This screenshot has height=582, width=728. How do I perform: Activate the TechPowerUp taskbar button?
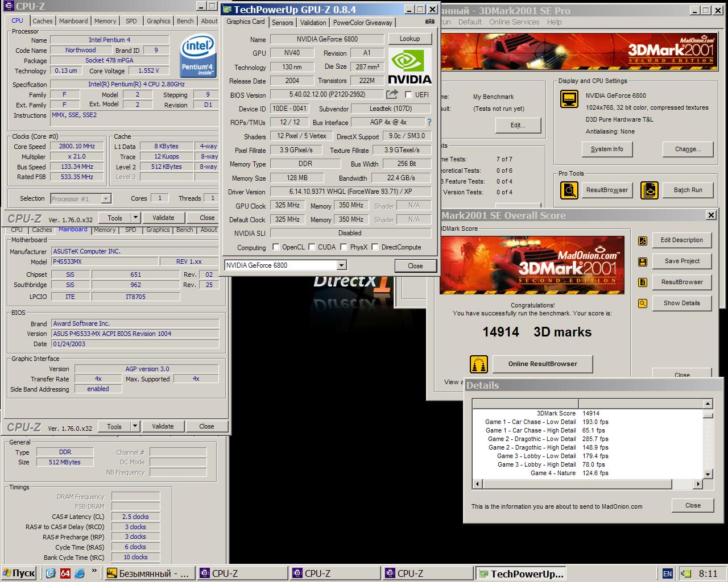522,573
